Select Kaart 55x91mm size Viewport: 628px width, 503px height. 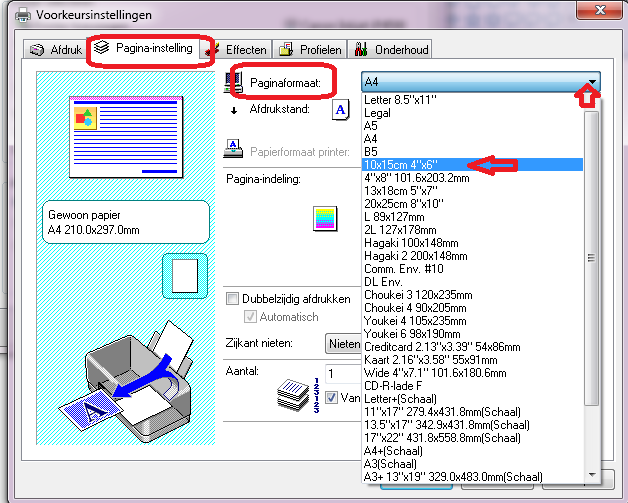(x=472, y=360)
